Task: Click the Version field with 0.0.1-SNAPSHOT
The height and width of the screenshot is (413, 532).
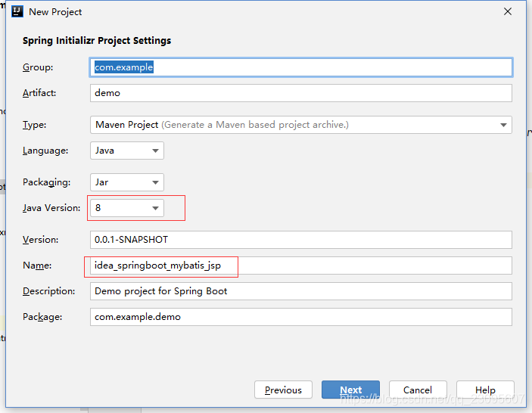Action: tap(301, 240)
